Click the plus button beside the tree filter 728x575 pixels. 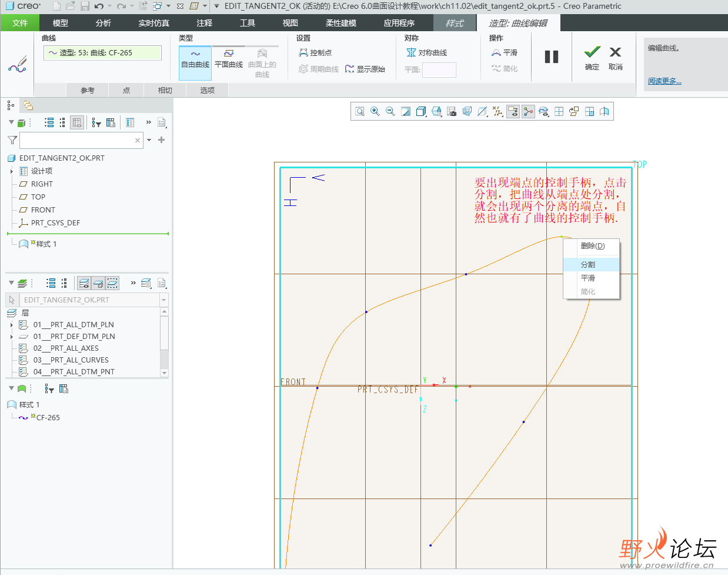tap(162, 140)
